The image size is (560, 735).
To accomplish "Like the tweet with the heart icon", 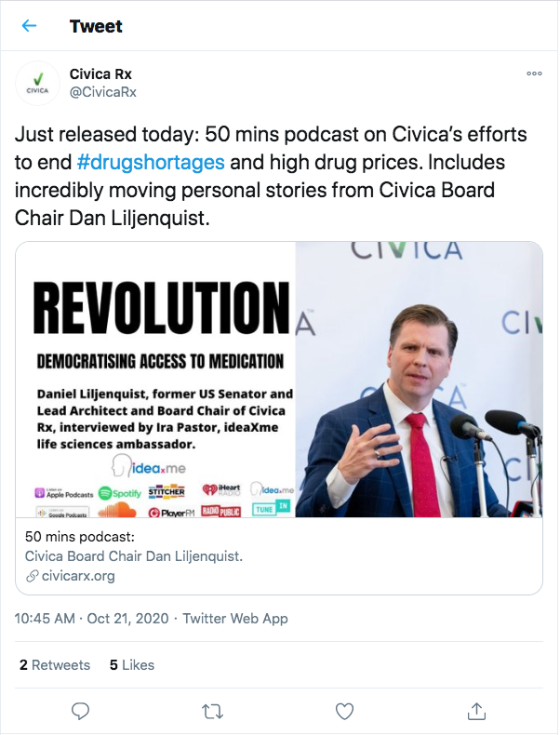I will point(344,711).
